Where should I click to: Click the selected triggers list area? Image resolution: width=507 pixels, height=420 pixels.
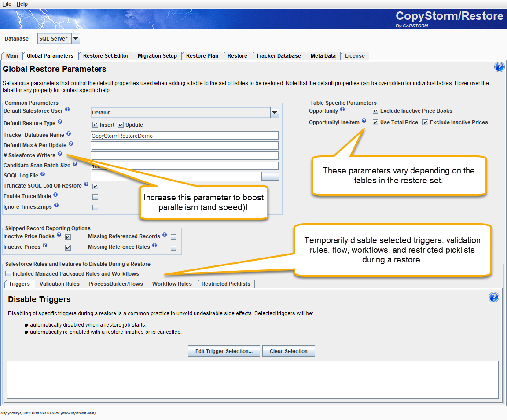tap(253, 380)
